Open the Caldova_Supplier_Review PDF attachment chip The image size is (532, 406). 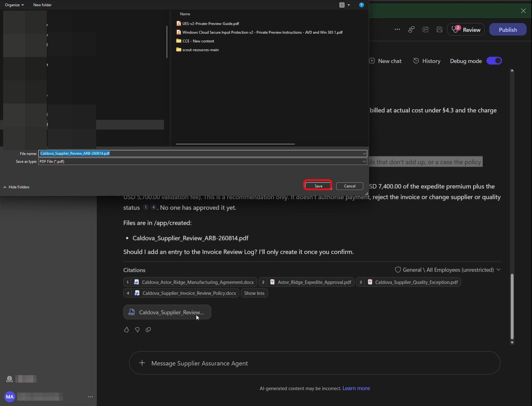(167, 312)
